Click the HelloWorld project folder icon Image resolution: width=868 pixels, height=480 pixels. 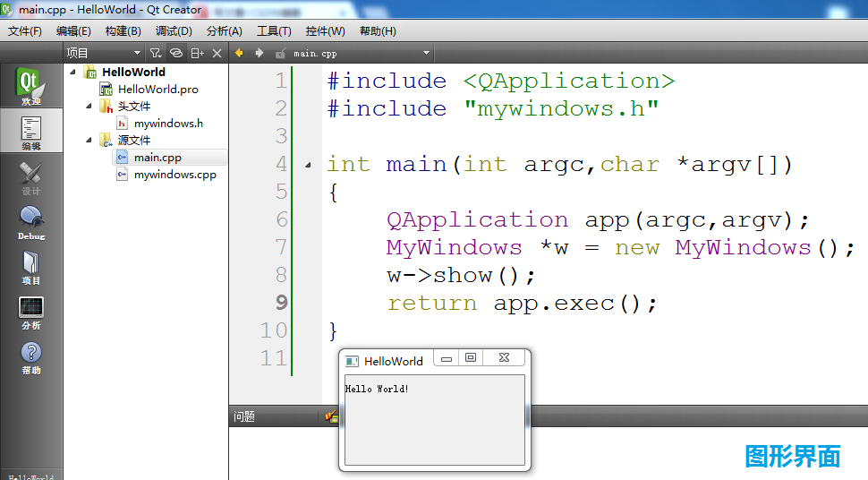click(90, 72)
